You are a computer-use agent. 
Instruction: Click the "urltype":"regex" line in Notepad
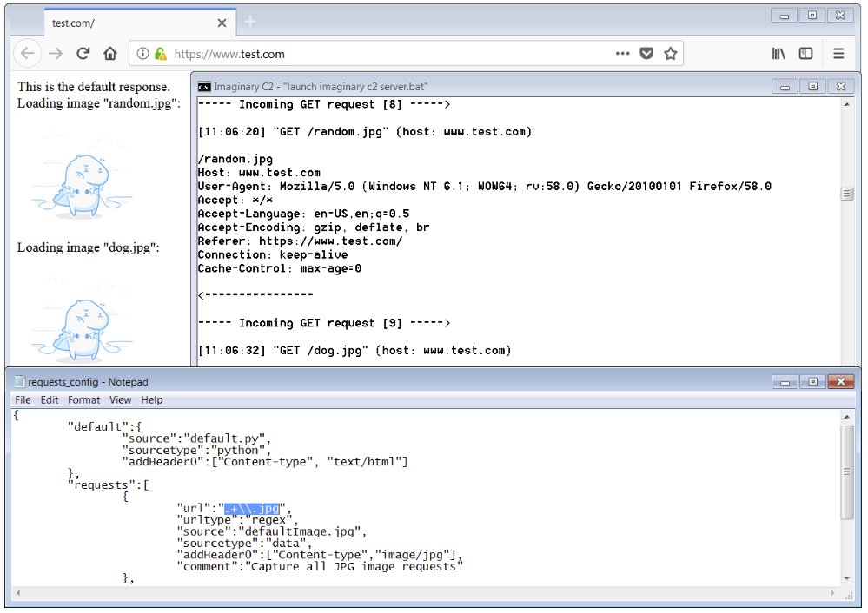(237, 520)
